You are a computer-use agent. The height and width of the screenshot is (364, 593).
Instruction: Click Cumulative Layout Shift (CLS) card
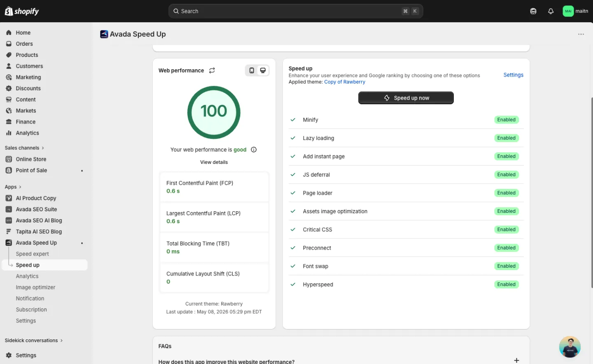(214, 278)
